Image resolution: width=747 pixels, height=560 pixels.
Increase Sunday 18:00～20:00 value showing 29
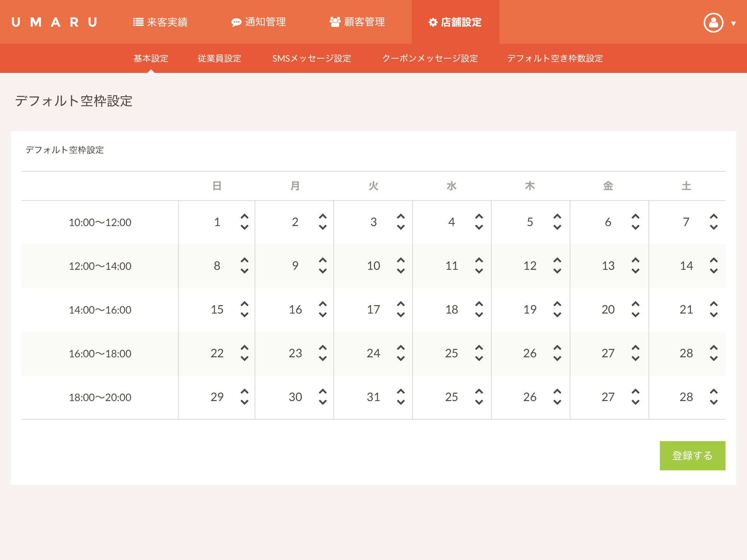coord(244,392)
